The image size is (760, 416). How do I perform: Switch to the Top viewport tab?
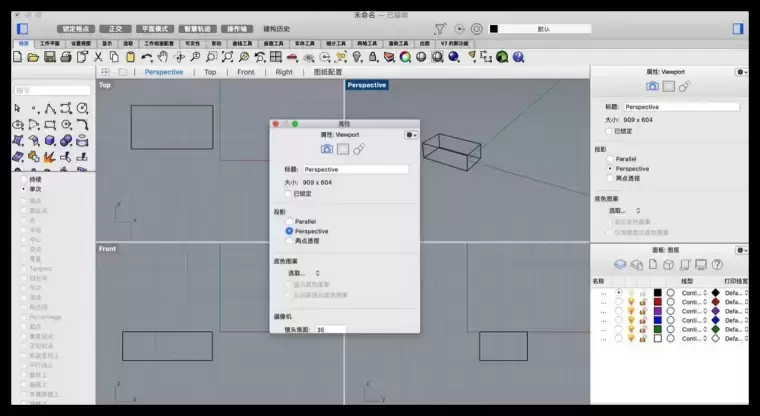click(210, 72)
